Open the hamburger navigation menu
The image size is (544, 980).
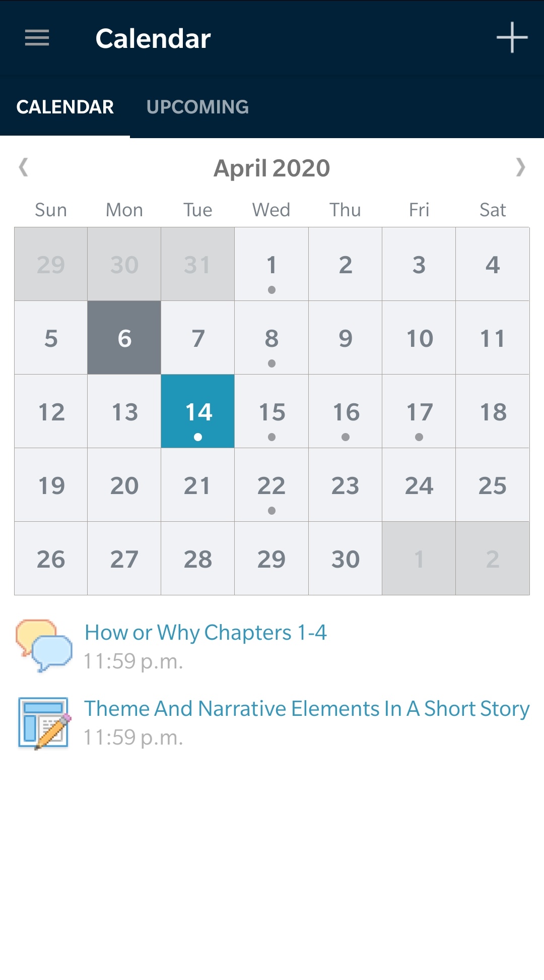click(37, 38)
